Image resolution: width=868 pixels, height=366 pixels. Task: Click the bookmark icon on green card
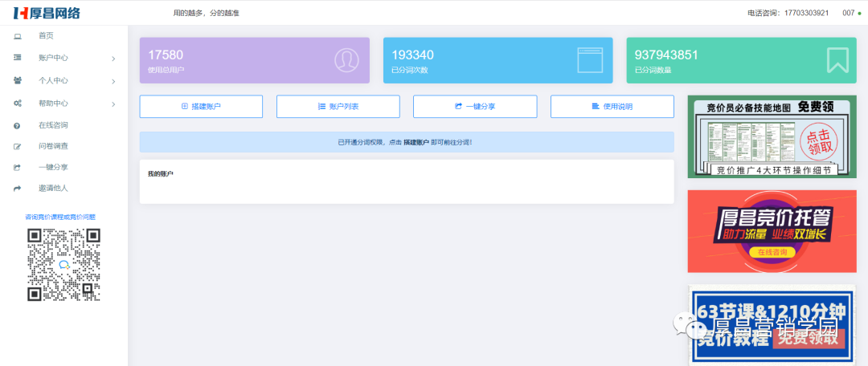837,60
